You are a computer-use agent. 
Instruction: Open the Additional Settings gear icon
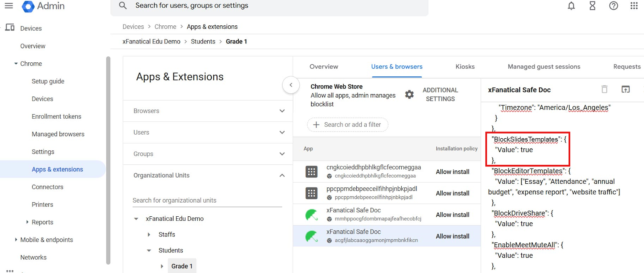pyautogui.click(x=409, y=94)
